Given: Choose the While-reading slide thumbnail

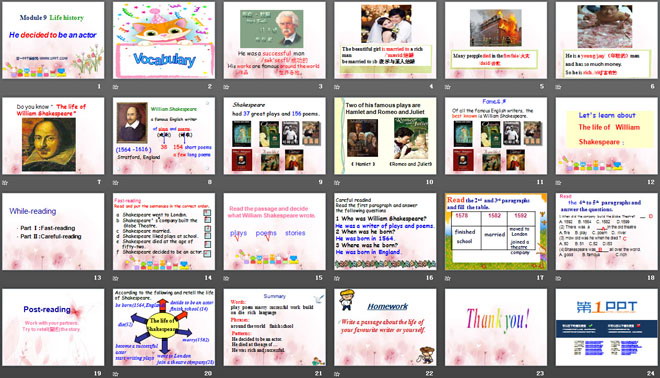Looking at the screenshot, I should click(53, 232).
